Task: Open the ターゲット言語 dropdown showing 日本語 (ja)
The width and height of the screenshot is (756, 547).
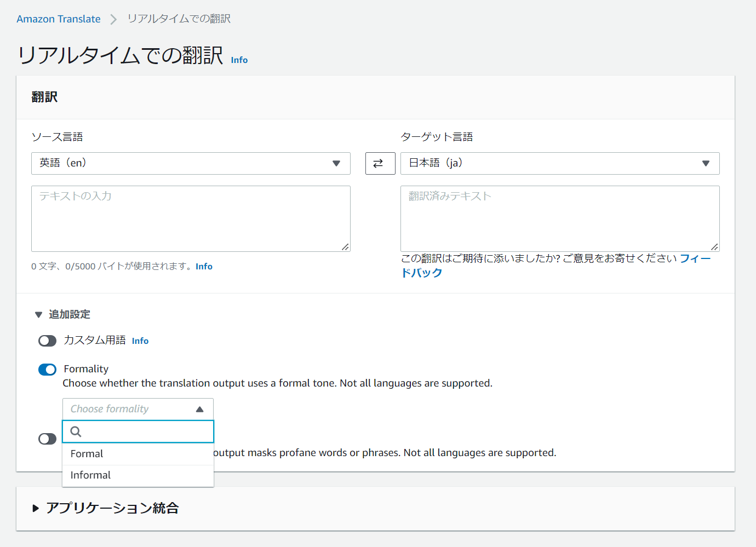Action: click(x=559, y=163)
